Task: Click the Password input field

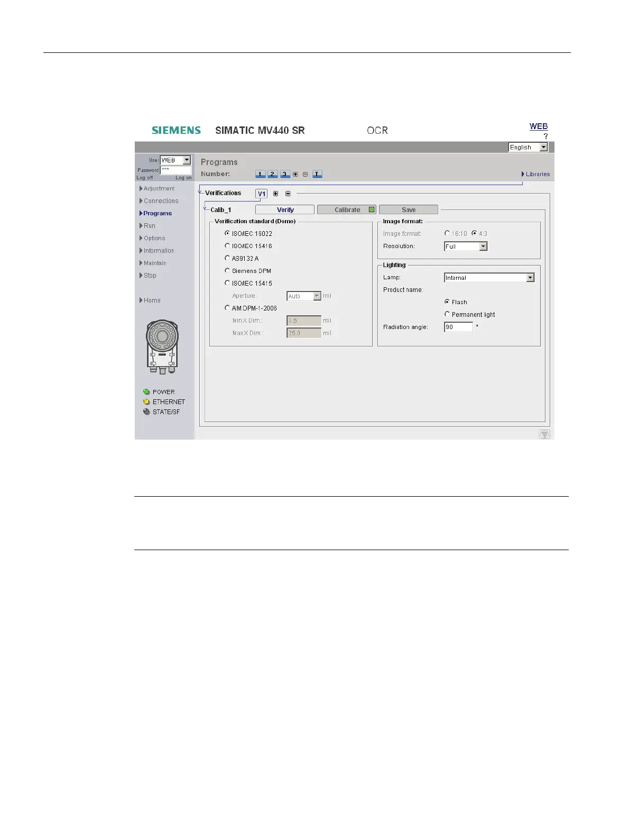Action: click(x=175, y=170)
